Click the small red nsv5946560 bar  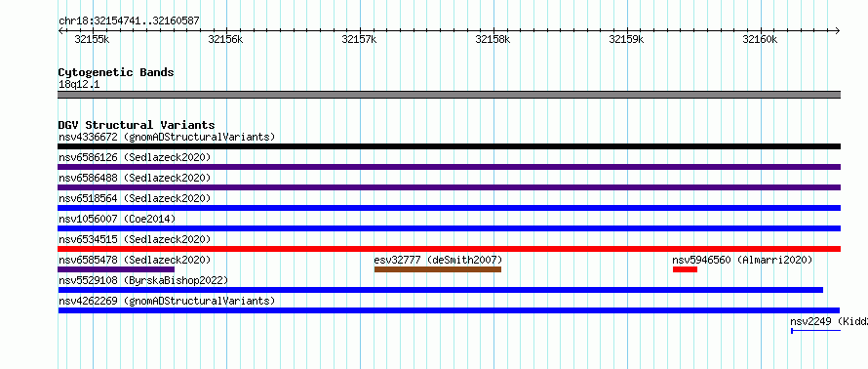click(685, 269)
